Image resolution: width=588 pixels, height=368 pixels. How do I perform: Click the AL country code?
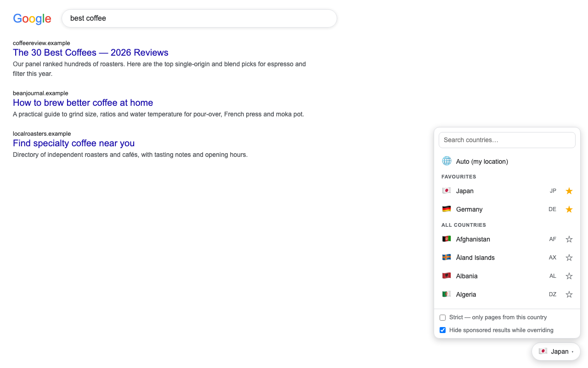pos(553,276)
